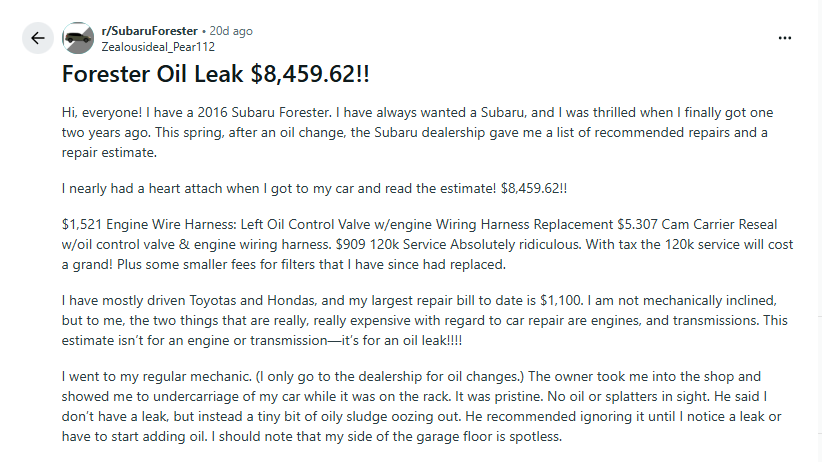Go back using the left arrow button
Screen dimensions: 822x462
coord(38,38)
